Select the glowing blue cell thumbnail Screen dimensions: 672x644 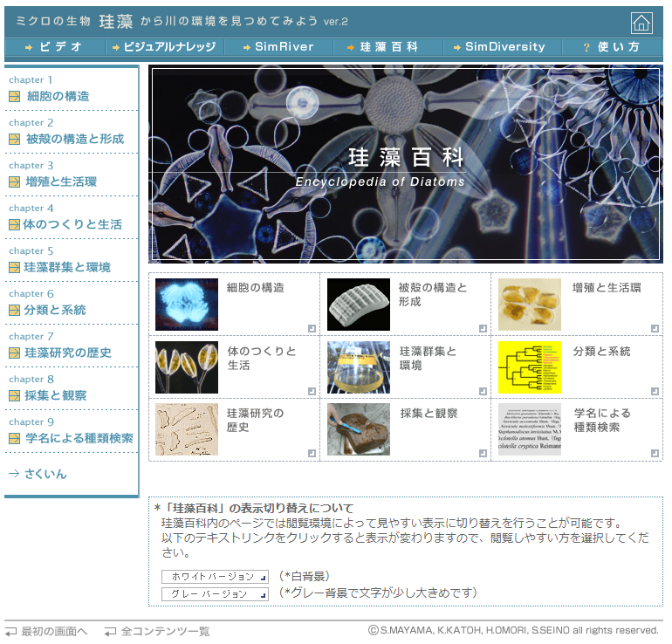pos(187,305)
